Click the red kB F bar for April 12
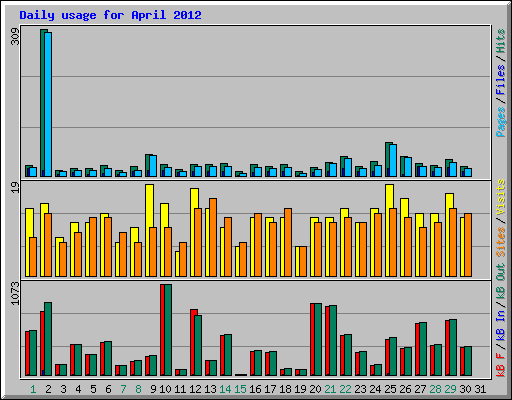 pos(192,342)
